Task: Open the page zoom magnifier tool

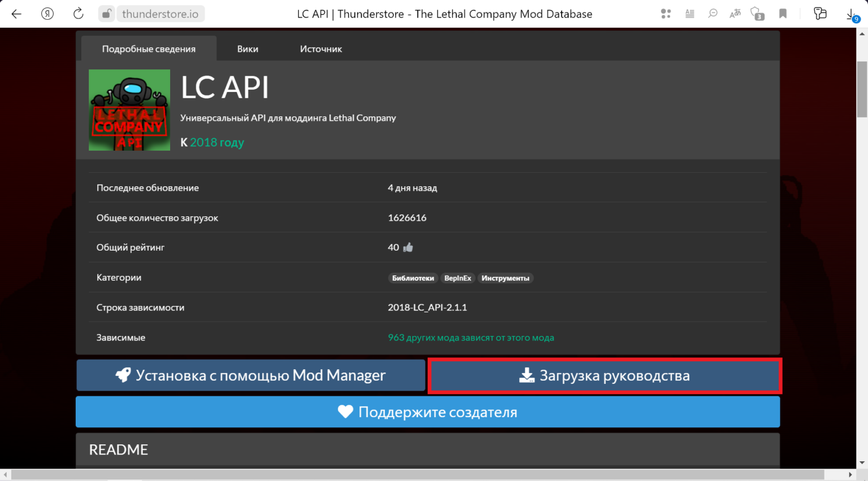Action: 713,14
